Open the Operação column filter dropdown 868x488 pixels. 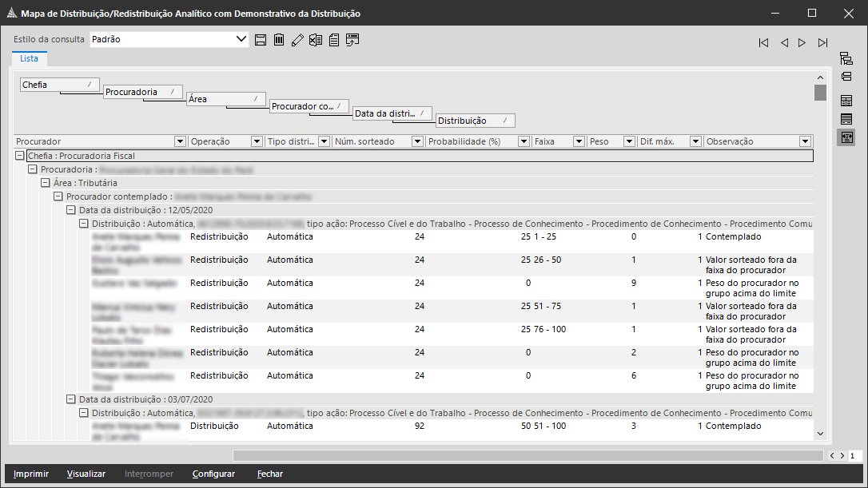pos(257,141)
